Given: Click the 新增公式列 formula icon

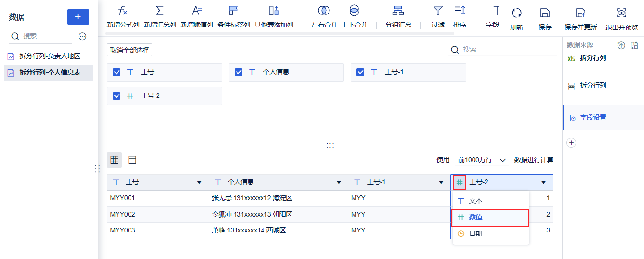Looking at the screenshot, I should point(123,11).
